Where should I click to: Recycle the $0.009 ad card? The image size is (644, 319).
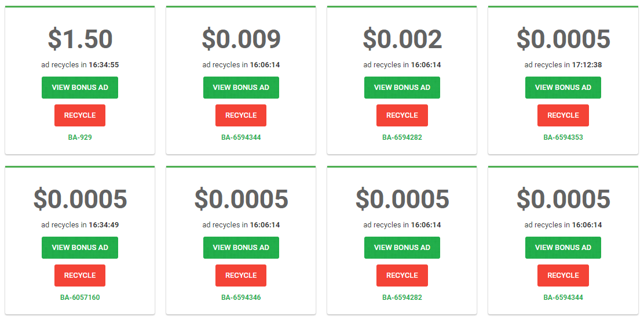pyautogui.click(x=241, y=115)
